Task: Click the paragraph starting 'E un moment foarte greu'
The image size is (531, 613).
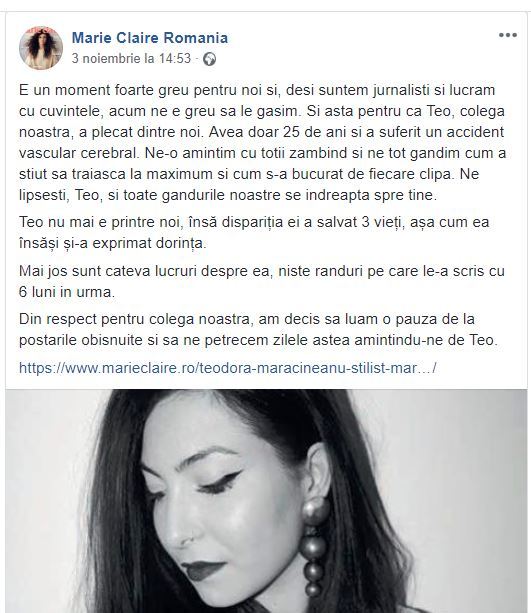Action: pyautogui.click(x=262, y=142)
